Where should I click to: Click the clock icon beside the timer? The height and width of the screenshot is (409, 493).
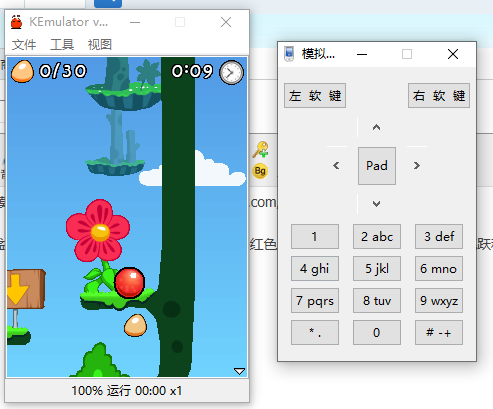tap(231, 72)
